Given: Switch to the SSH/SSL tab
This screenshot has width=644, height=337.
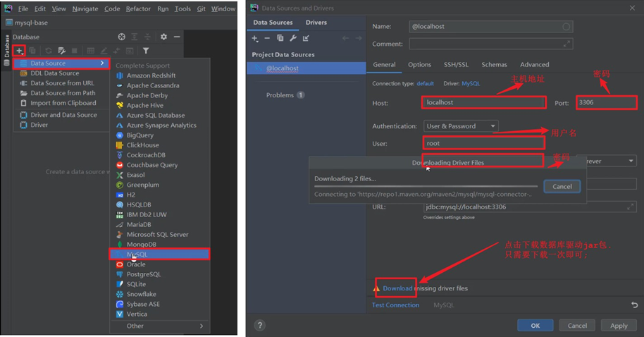Looking at the screenshot, I should click(456, 65).
